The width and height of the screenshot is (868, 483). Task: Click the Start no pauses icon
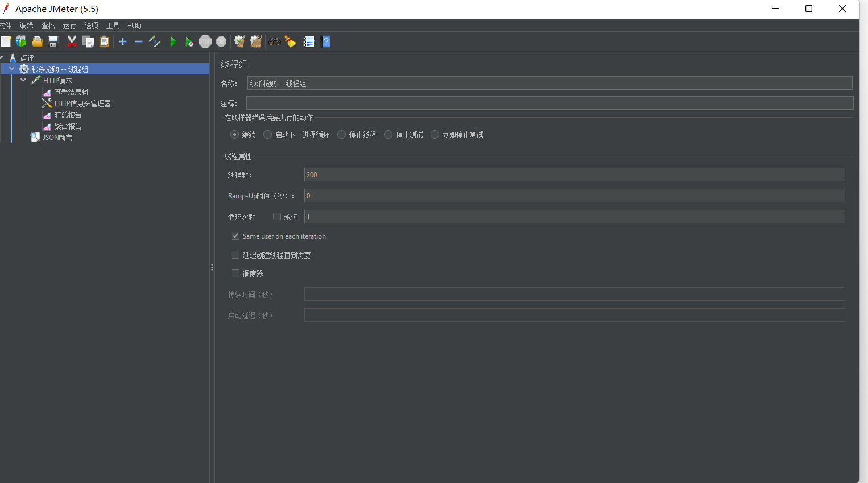(189, 41)
